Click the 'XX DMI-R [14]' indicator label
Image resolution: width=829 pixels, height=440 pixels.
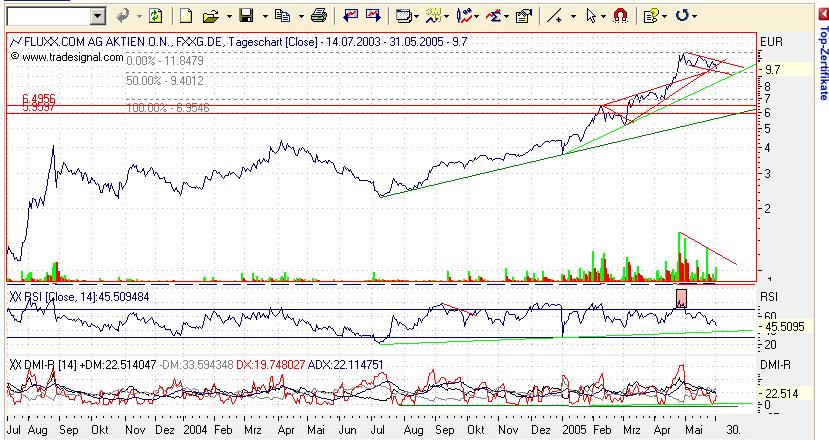click(43, 365)
